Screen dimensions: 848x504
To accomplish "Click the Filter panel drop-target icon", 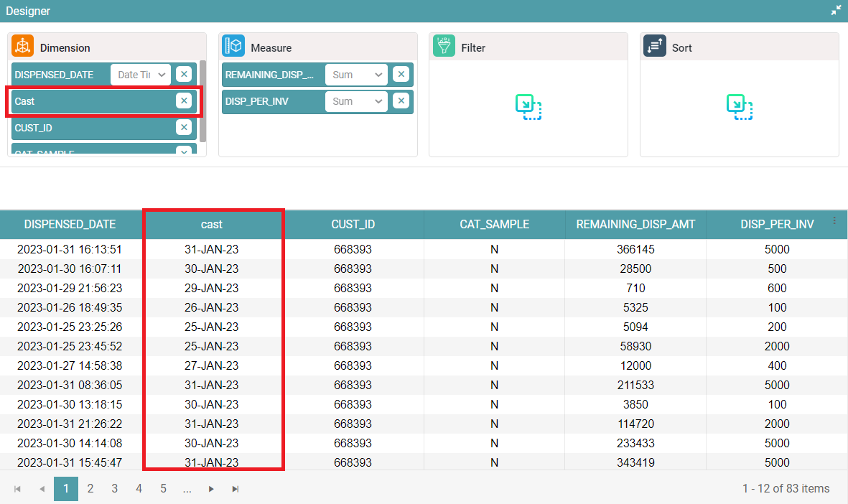I will click(x=528, y=107).
